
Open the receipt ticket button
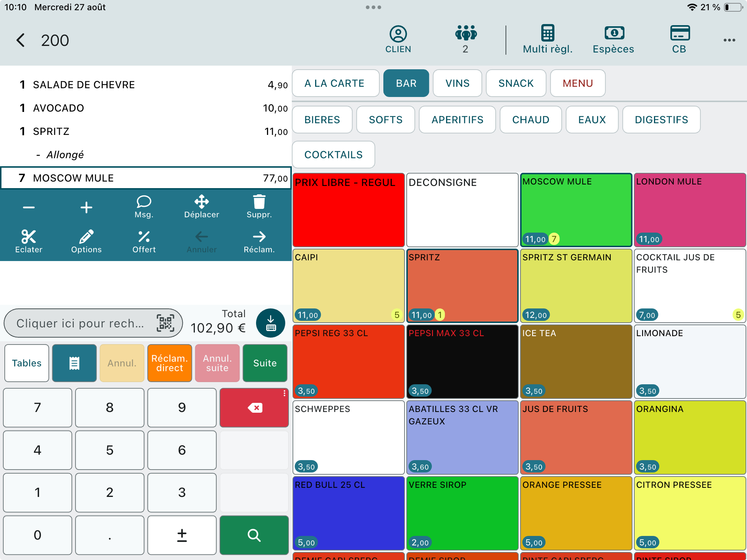[74, 363]
